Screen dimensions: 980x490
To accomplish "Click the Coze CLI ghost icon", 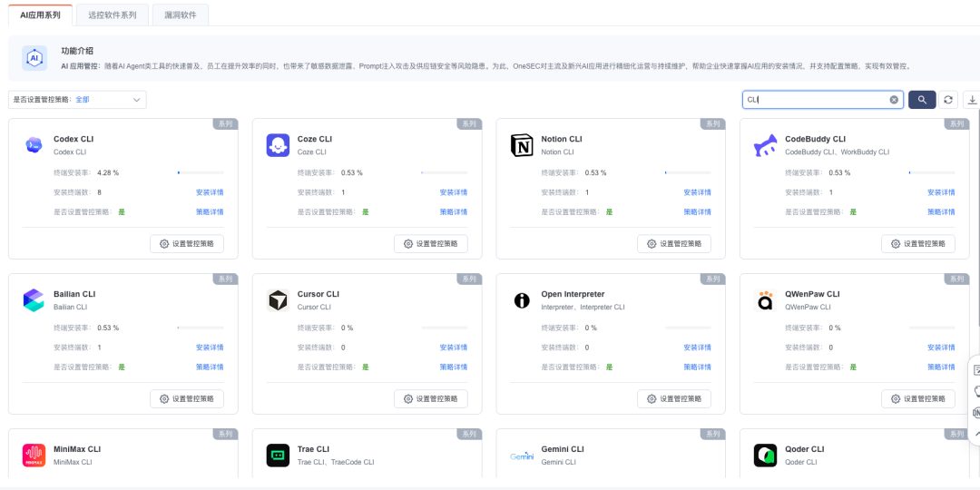I will click(278, 145).
